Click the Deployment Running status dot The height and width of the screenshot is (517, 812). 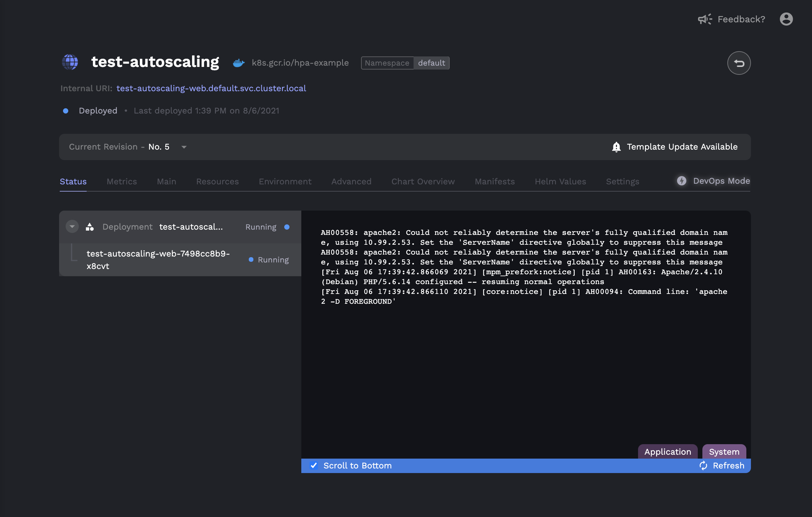[287, 227]
